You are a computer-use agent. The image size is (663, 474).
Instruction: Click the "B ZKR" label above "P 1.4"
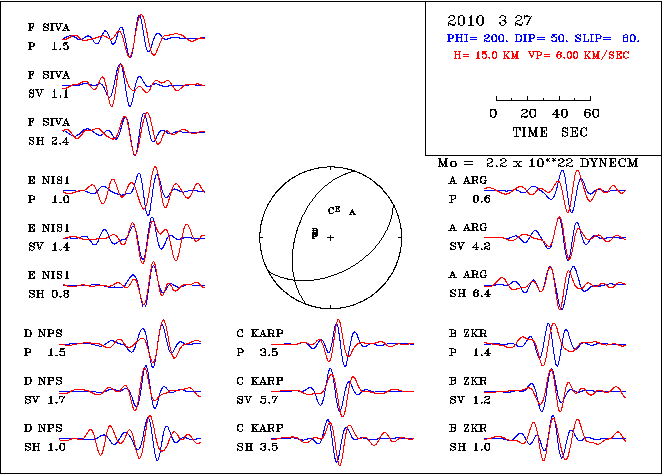tap(468, 334)
